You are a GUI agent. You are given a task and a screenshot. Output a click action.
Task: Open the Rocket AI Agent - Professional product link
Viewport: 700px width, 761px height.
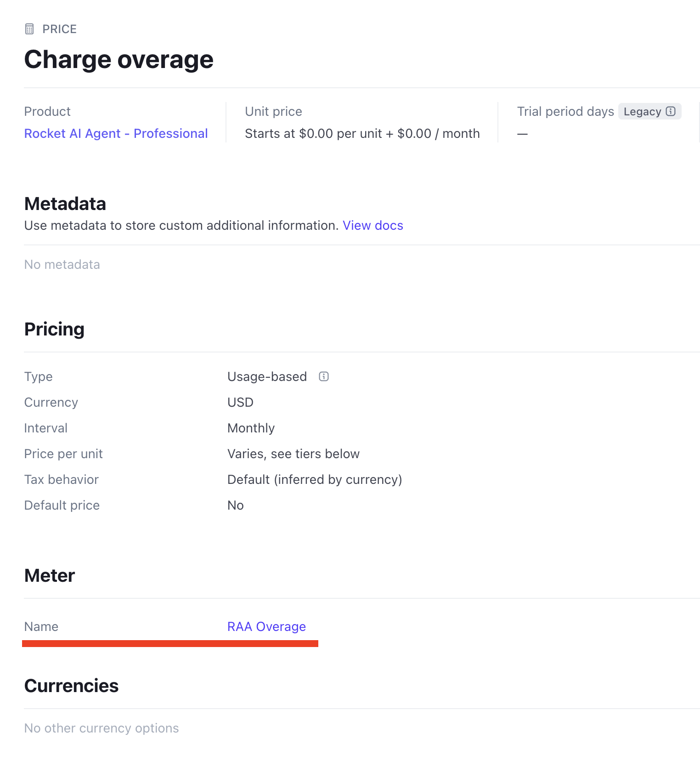point(116,133)
